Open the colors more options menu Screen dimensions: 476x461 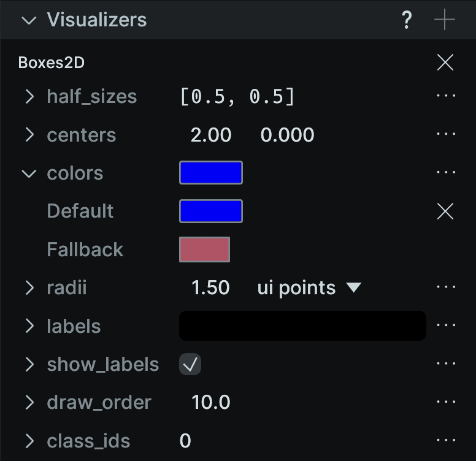pos(446,172)
